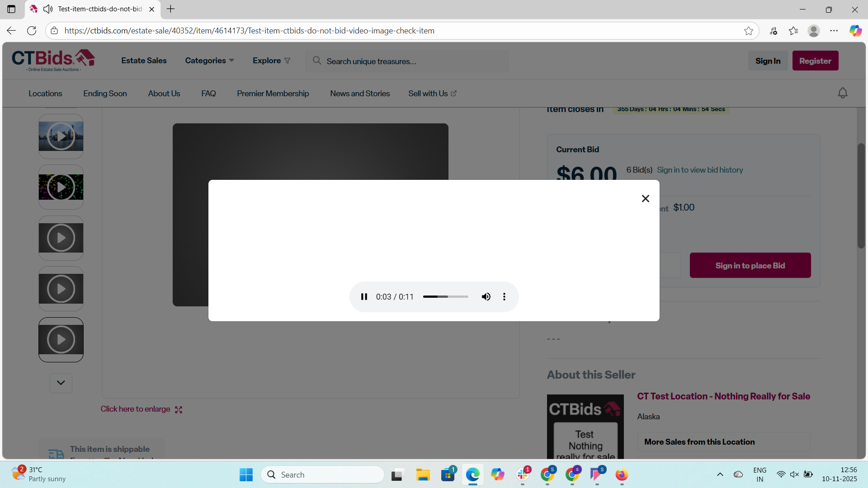Click the CTBids logo in the header

53,60
